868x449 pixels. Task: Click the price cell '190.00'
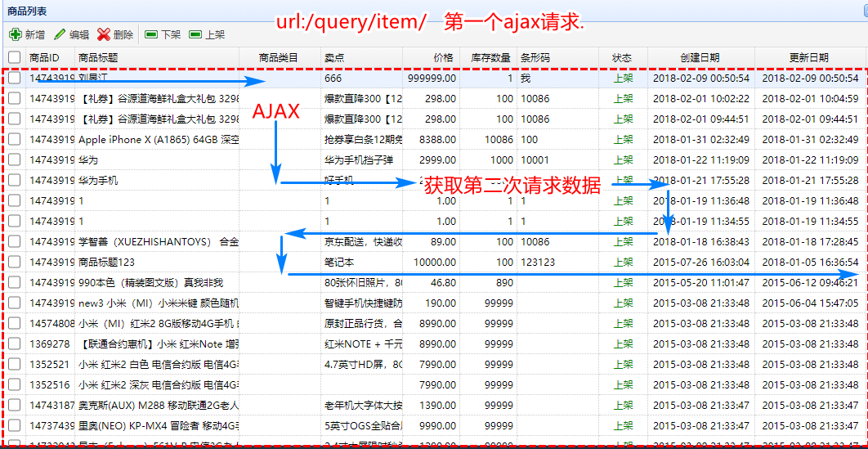coord(441,303)
